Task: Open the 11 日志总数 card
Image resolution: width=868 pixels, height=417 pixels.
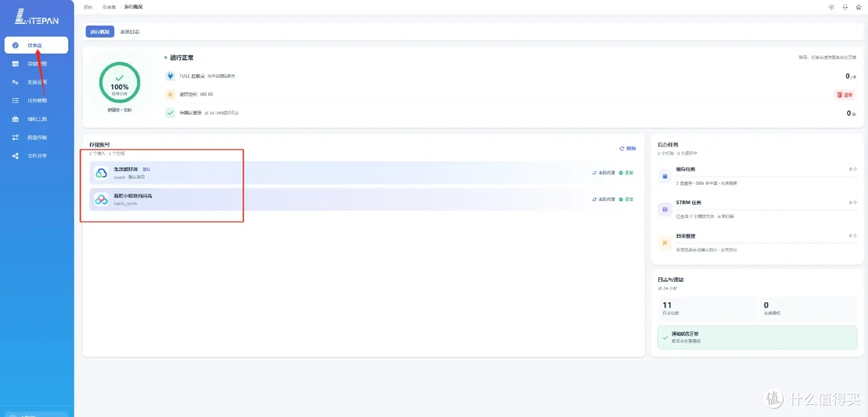Action: tap(706, 309)
